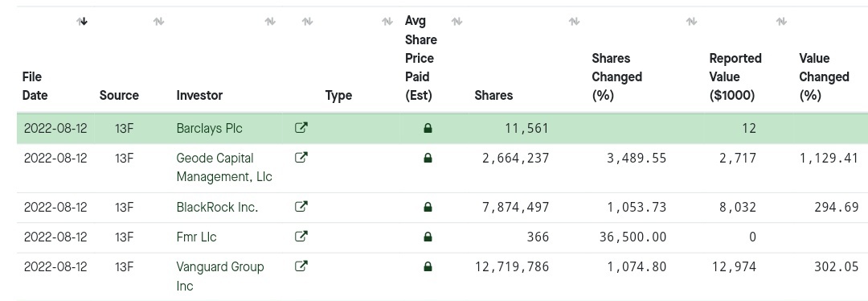Viewport: 868px width, 301px height.
Task: Click sort arrows beside Avg Share Price Paid
Action: coord(457,22)
